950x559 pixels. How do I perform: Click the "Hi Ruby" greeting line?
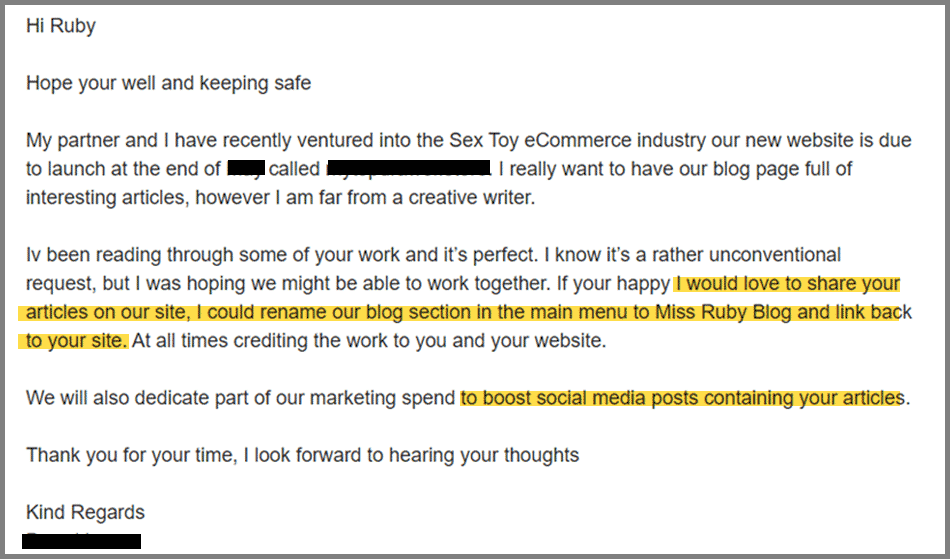tap(61, 26)
